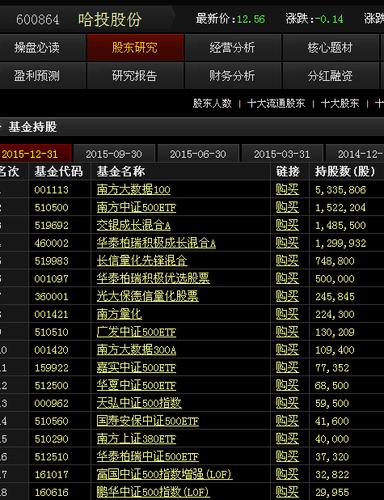Viewport: 384px width, 500px height.
Task: Switch to the 操盘必读 tab
Action: [x=37, y=48]
